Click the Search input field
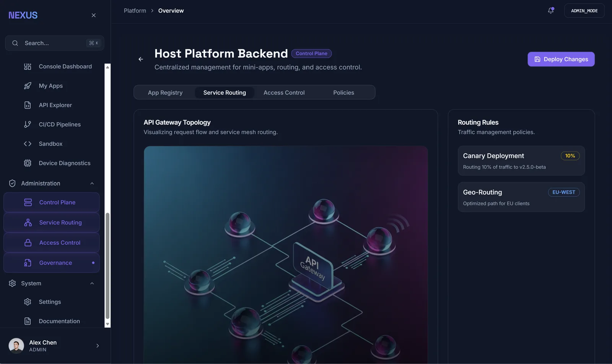The width and height of the screenshot is (612, 364). [55, 43]
